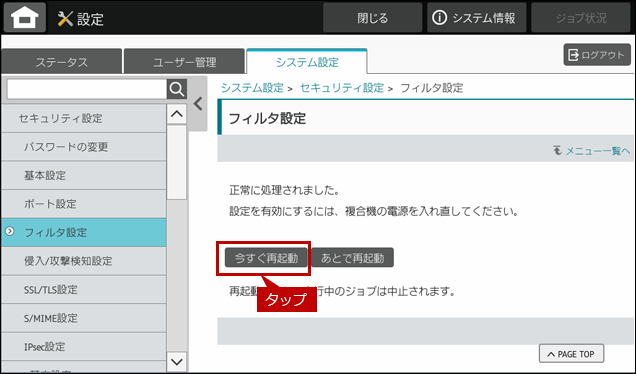636x374 pixels.
Task: Click the システム情報 button text
Action: point(483,18)
